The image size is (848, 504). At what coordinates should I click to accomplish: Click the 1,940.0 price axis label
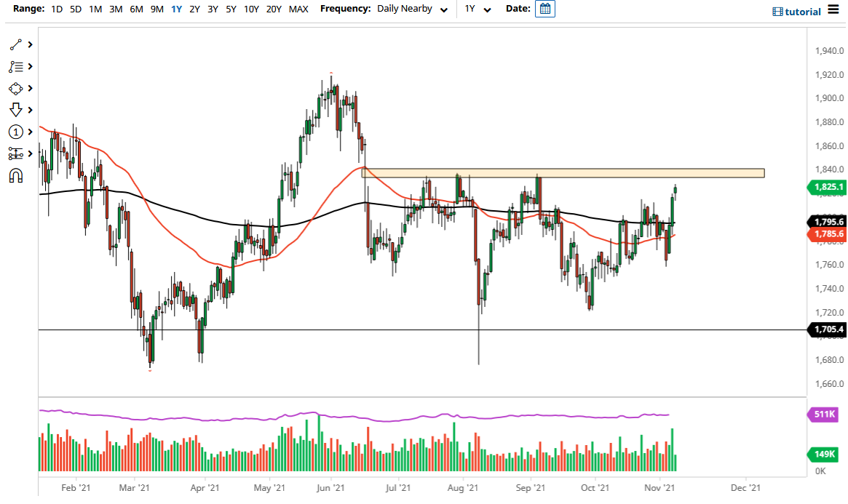click(830, 51)
